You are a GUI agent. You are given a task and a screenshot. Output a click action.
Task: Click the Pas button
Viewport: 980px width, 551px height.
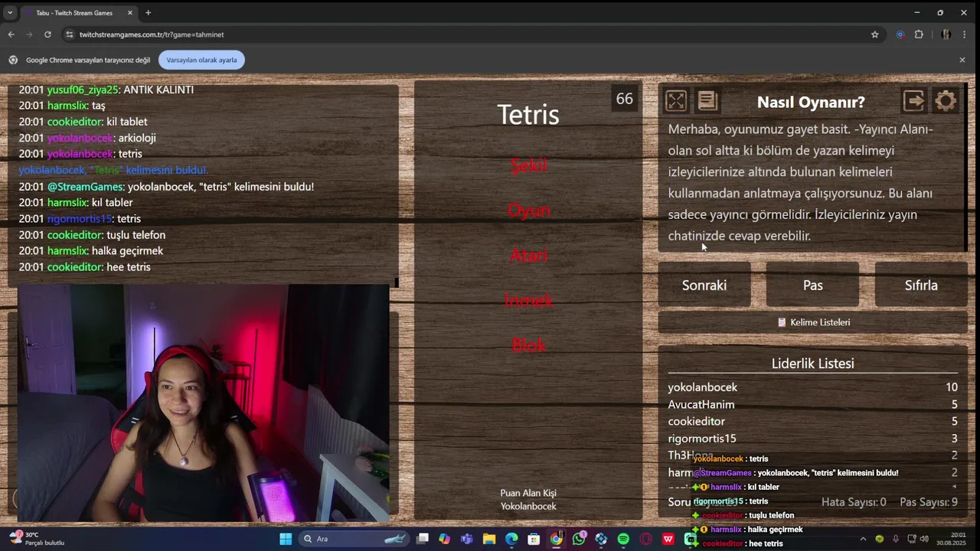[812, 285]
